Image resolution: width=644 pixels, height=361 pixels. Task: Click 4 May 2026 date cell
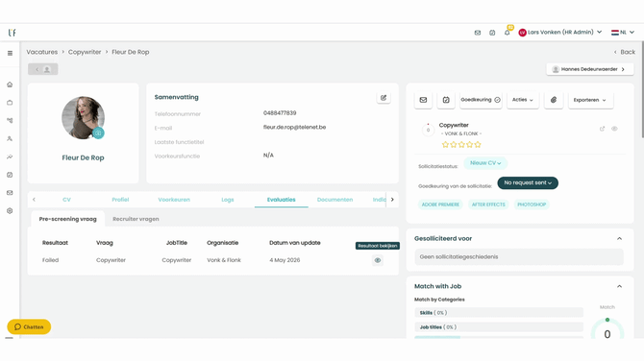tap(285, 260)
